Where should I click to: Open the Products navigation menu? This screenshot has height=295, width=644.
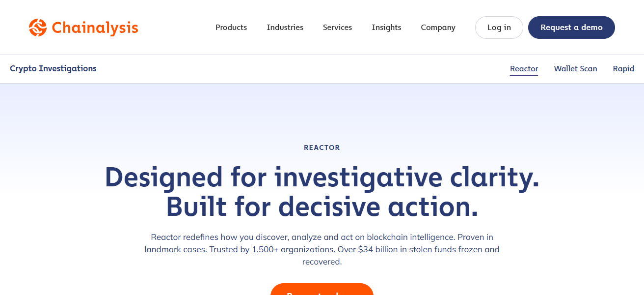(231, 28)
